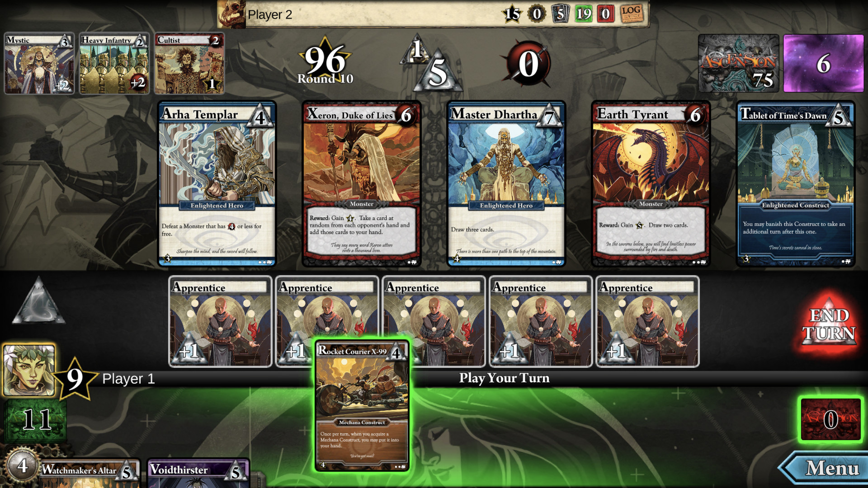
Task: Open the Menu button bottom right
Action: click(x=831, y=471)
